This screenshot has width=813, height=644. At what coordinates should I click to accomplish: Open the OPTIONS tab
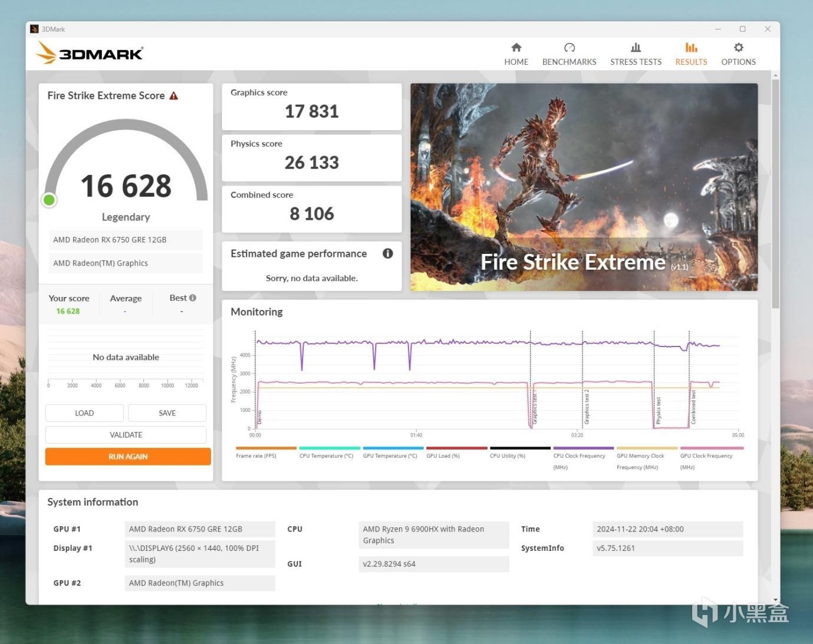(738, 54)
